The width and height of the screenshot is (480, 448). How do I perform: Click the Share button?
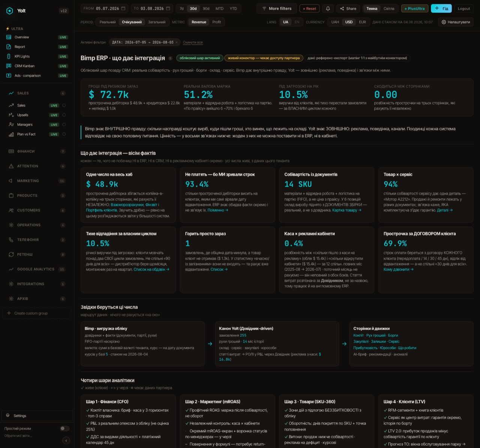(348, 9)
